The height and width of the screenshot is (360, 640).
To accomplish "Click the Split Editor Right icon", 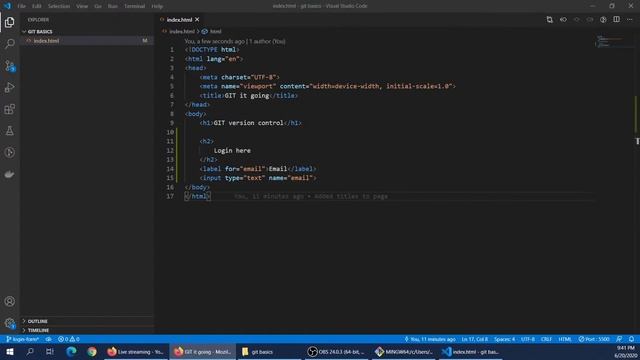I will click(x=616, y=20).
